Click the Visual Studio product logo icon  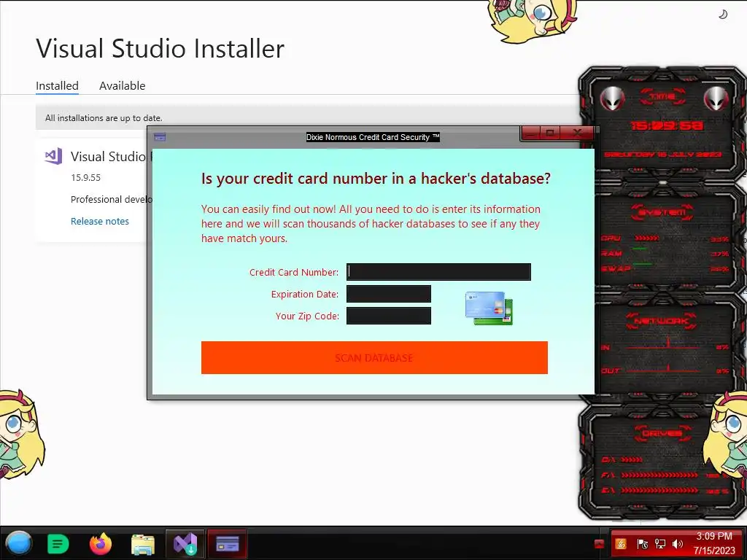[53, 156]
